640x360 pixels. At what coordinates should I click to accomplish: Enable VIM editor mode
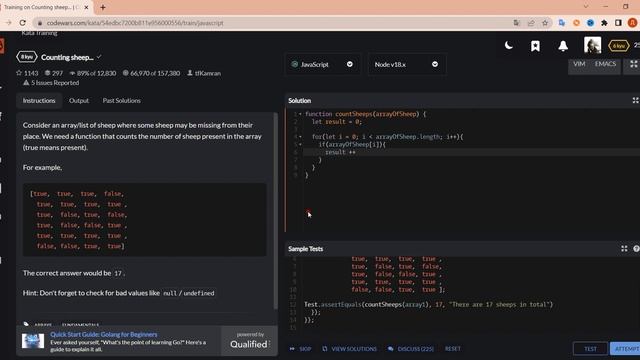tap(579, 64)
